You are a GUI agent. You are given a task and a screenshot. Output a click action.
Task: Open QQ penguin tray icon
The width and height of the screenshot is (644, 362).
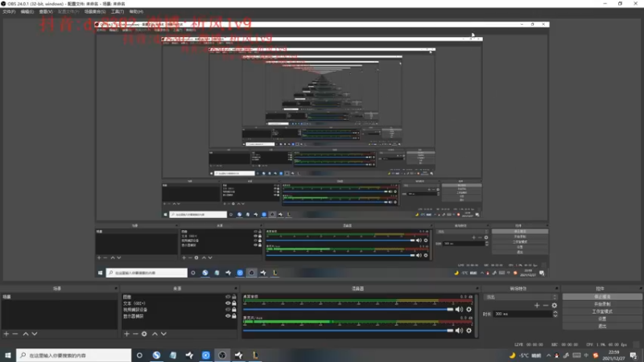(557, 356)
